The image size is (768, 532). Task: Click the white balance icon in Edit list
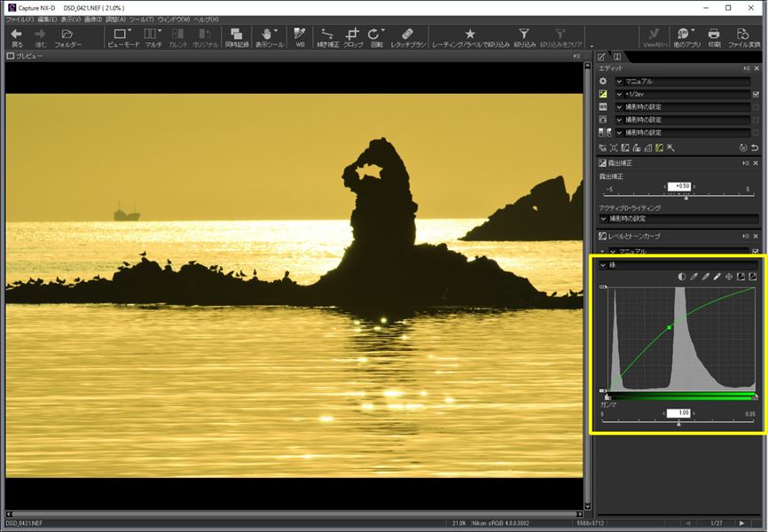[603, 106]
